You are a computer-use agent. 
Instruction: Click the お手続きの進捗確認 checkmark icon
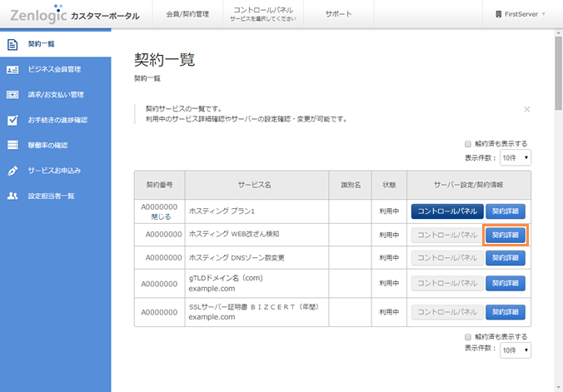[12, 120]
